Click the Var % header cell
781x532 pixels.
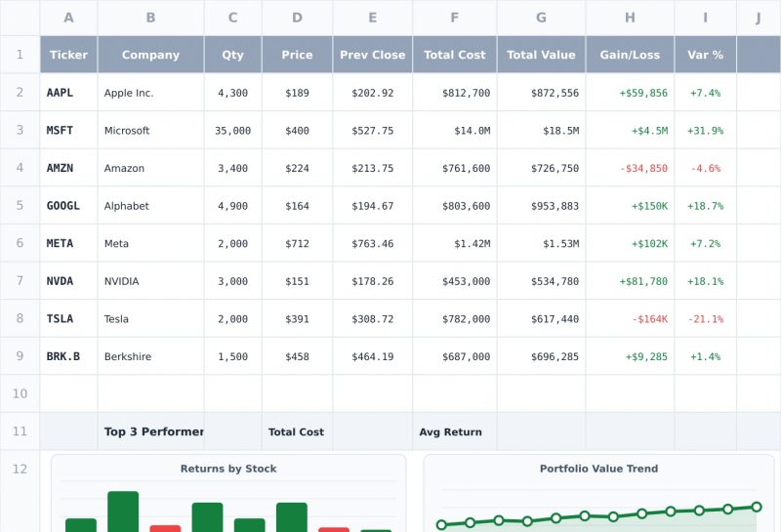(705, 55)
